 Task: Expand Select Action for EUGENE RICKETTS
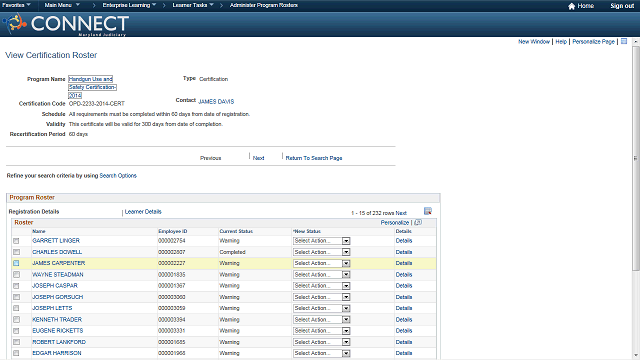point(322,331)
